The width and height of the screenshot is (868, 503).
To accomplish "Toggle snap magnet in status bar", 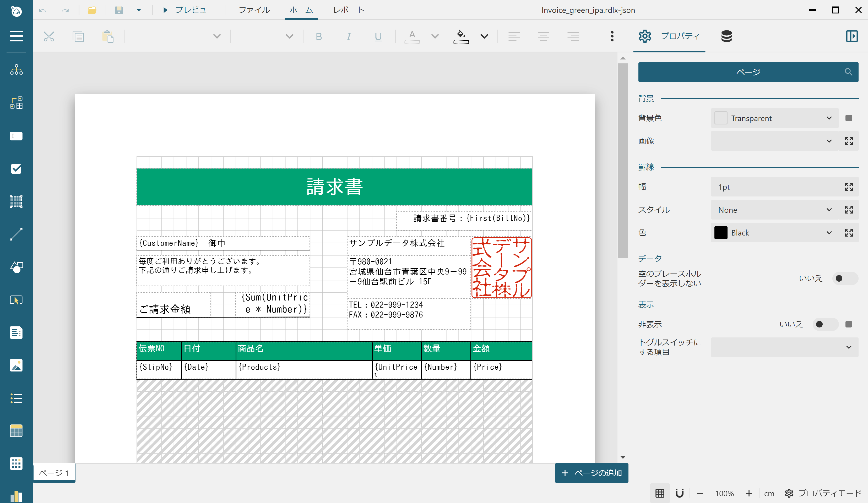I will (x=680, y=493).
